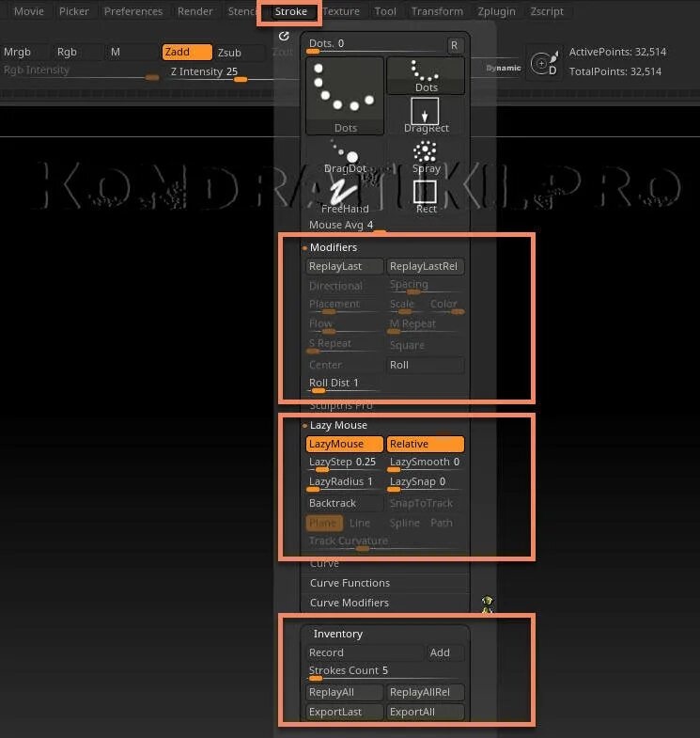Click the TotalPoints: 32,514 readout
The width and height of the screenshot is (700, 738).
coord(614,71)
